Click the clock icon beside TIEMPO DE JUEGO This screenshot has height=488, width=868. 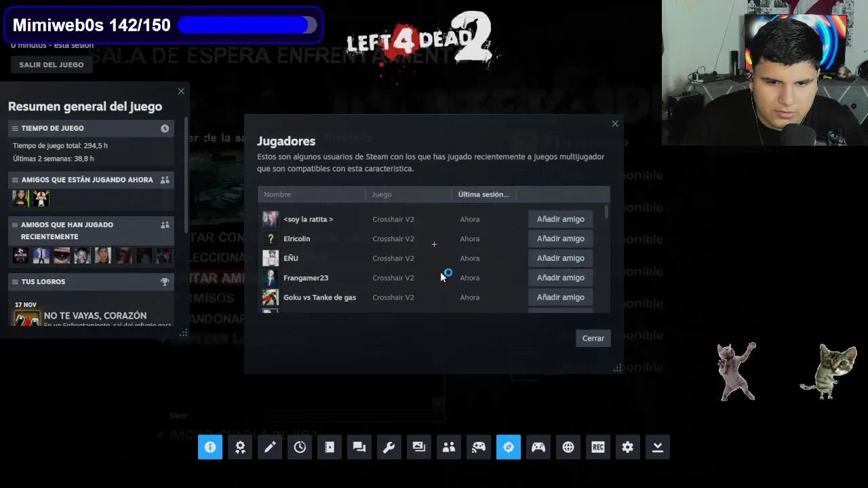(x=165, y=128)
